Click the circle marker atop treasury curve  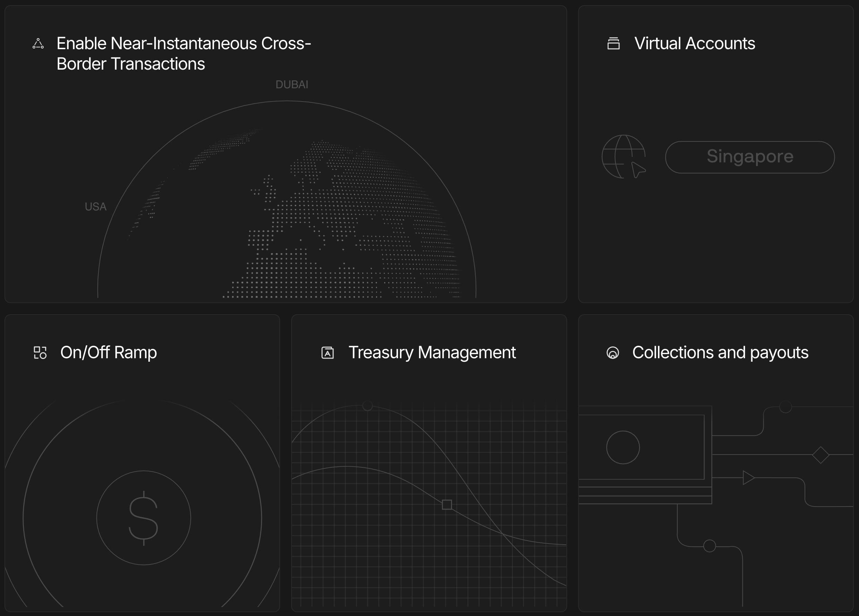367,406
